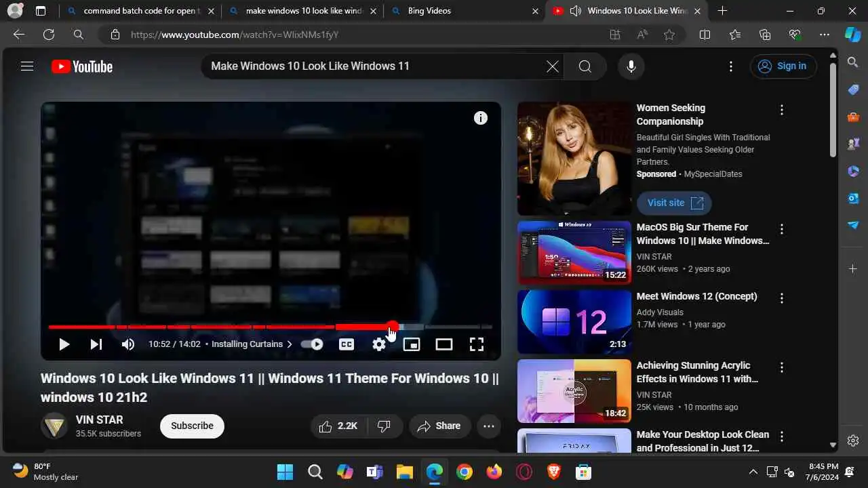Screen dimensions: 868x488
Task: Open Edge sidebar search
Action: pos(853,62)
